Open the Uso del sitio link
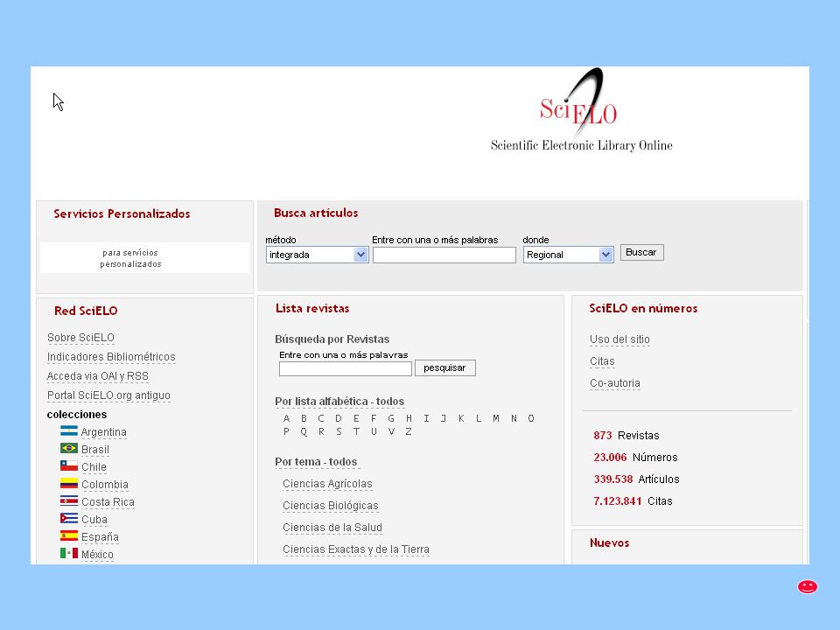Viewport: 840px width, 630px height. (x=619, y=339)
